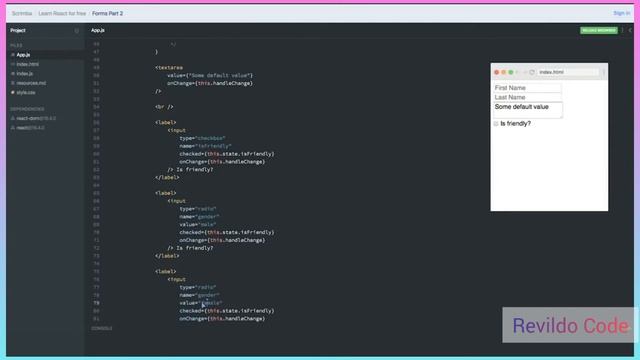
Task: Click the react-dom package icon
Action: [13, 118]
